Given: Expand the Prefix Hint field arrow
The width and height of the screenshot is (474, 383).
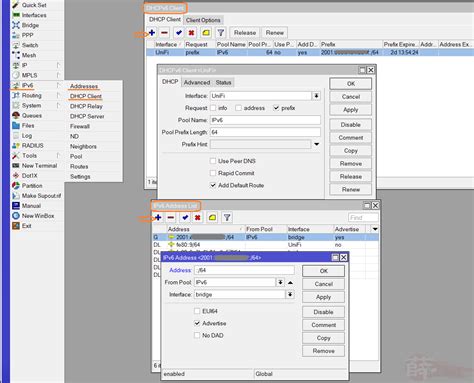Looking at the screenshot, I should (x=317, y=144).
